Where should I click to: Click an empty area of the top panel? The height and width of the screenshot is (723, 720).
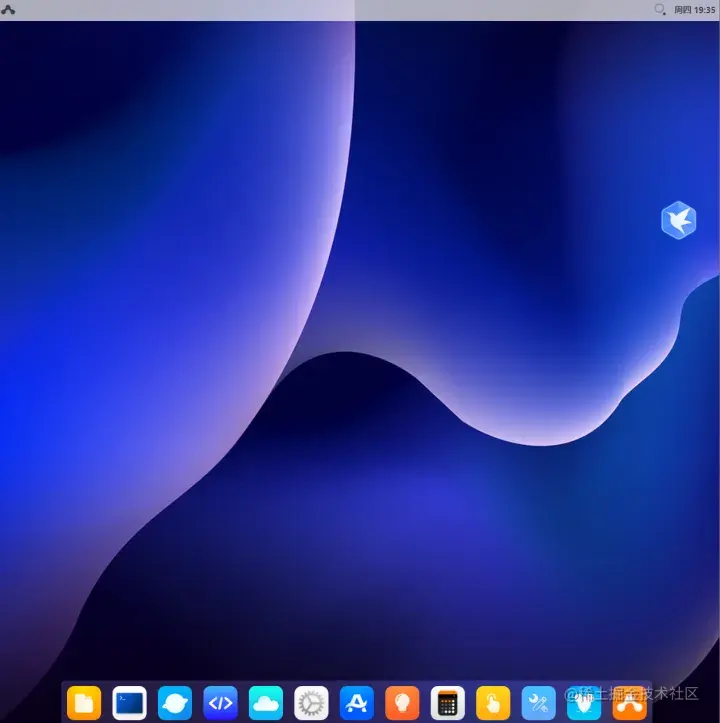pyautogui.click(x=323, y=10)
